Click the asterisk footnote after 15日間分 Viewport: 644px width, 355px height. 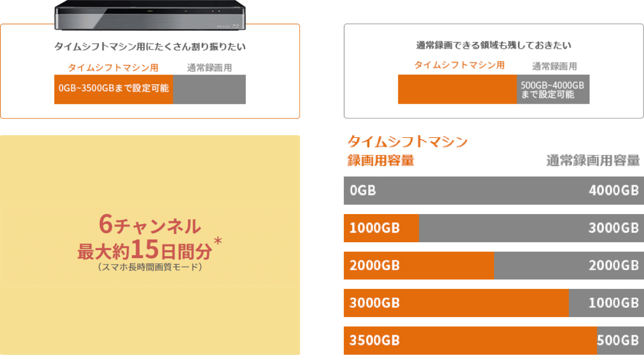coord(218,241)
